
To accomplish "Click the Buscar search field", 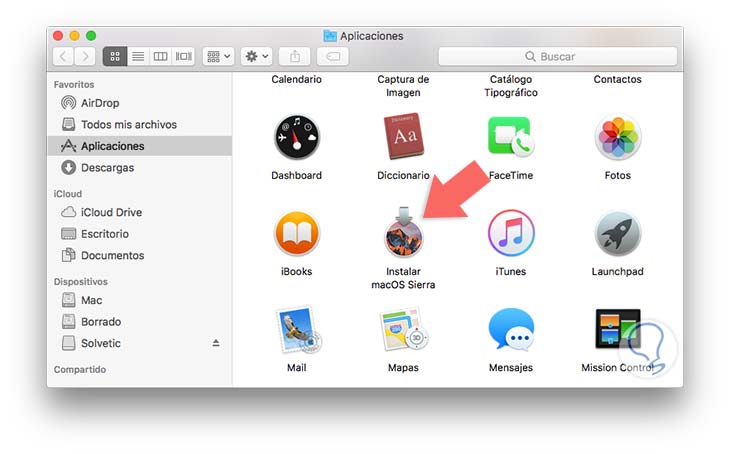I will (558, 56).
